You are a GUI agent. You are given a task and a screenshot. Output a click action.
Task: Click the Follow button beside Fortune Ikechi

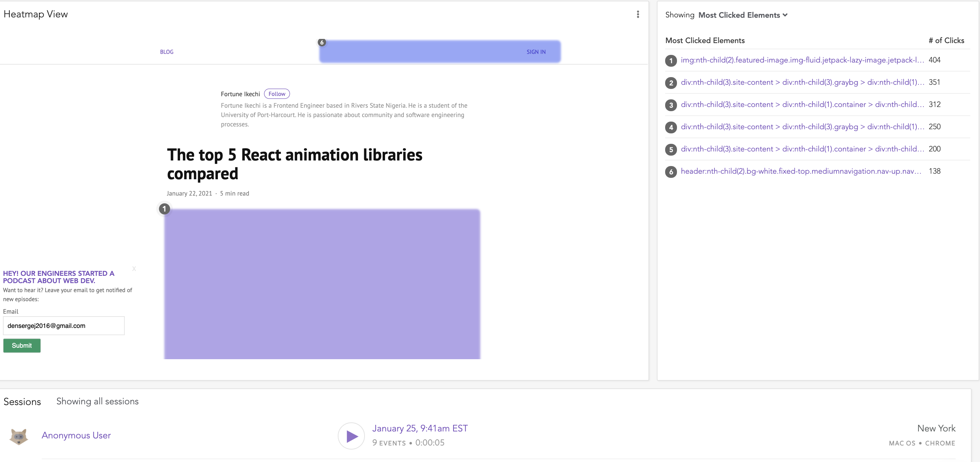click(277, 94)
